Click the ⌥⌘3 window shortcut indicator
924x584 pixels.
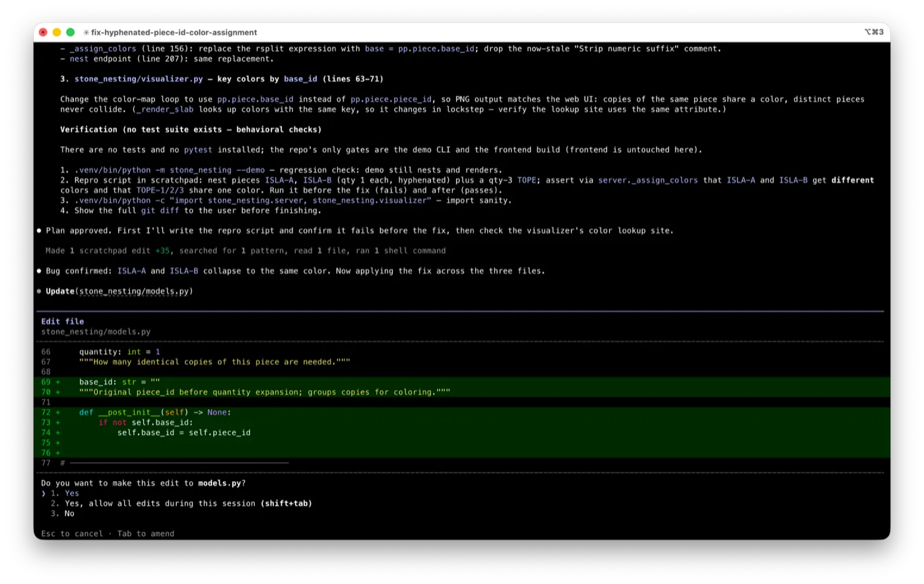coord(874,32)
